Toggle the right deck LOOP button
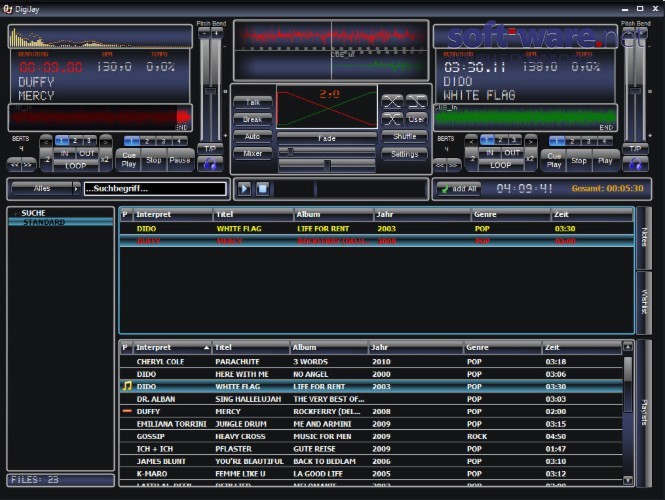This screenshot has height=500, width=665. 501,165
